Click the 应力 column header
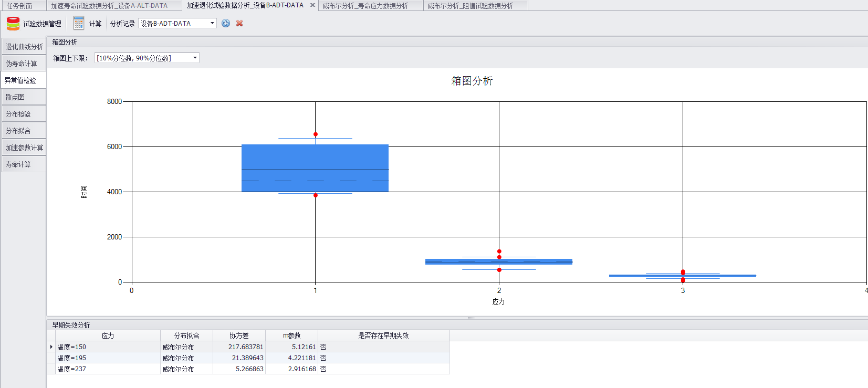The height and width of the screenshot is (388, 868). point(108,335)
